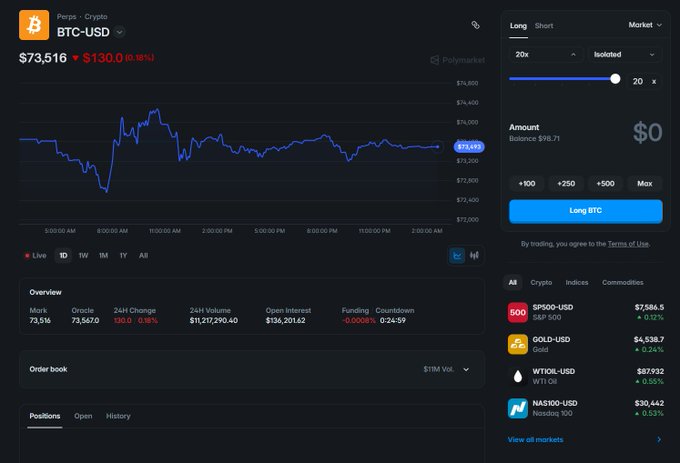
Task: Add +100 to amount
Action: coord(527,184)
